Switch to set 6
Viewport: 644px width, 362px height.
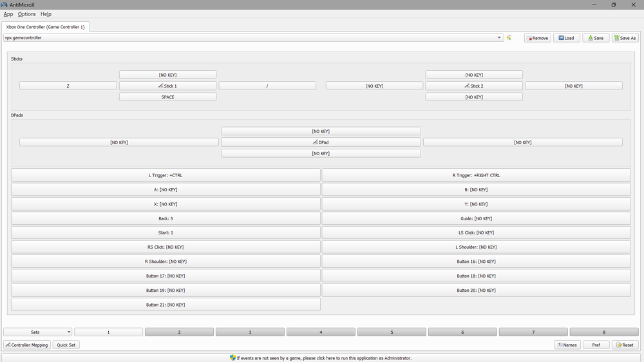pos(462,332)
